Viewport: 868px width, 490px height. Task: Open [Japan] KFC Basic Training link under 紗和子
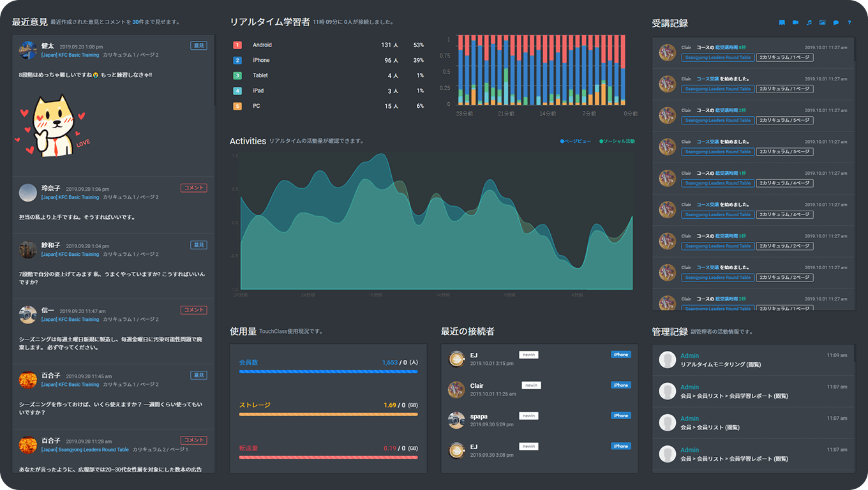[70, 255]
